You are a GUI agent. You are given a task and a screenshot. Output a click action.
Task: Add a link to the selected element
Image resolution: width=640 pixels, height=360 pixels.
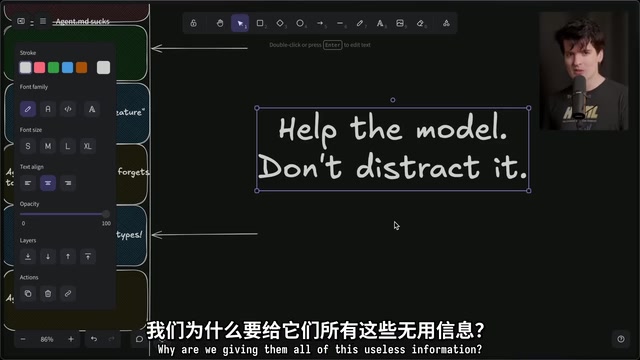tap(68, 293)
